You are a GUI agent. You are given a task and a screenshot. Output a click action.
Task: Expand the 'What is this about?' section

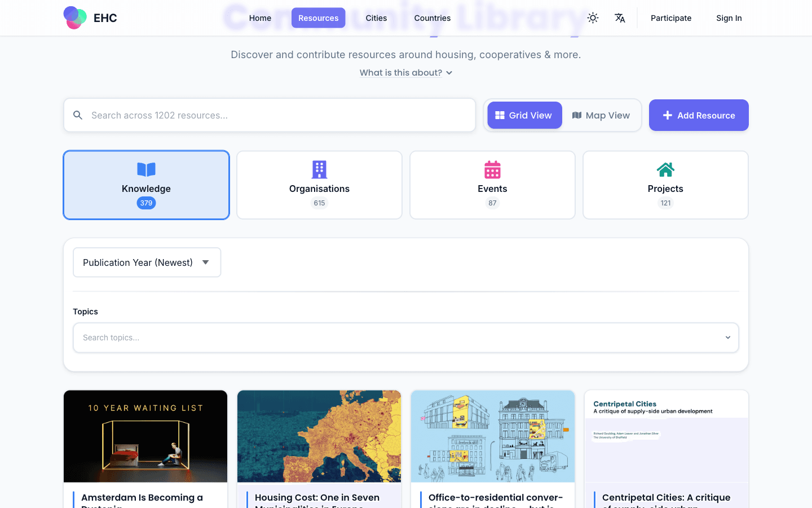pyautogui.click(x=406, y=72)
